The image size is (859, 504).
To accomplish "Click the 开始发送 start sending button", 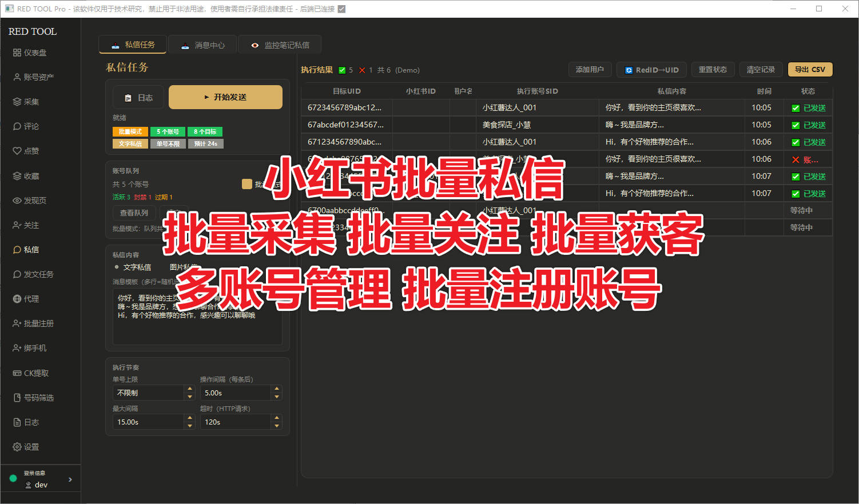I will click(225, 97).
